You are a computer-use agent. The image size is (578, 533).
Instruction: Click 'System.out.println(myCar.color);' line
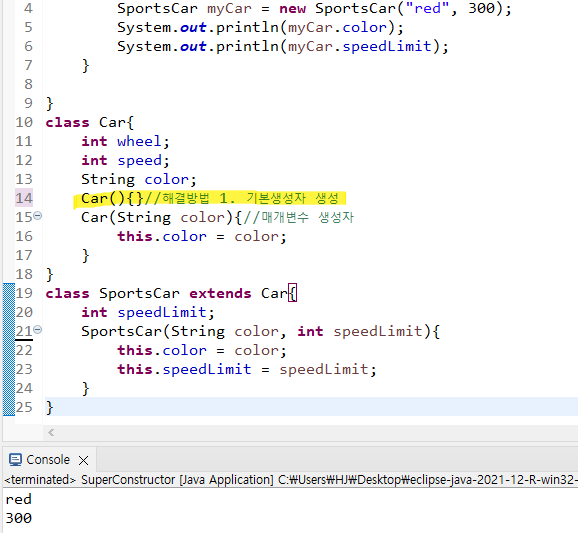pos(260,27)
